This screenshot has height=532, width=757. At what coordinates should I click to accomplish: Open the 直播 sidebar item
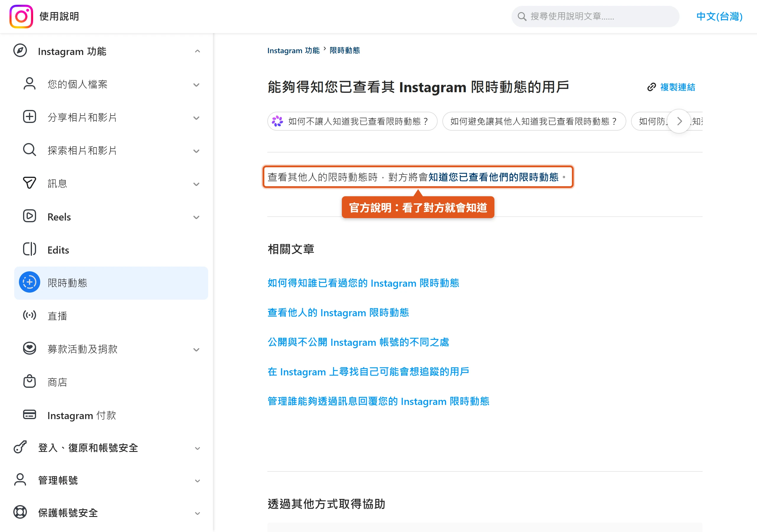click(x=111, y=316)
